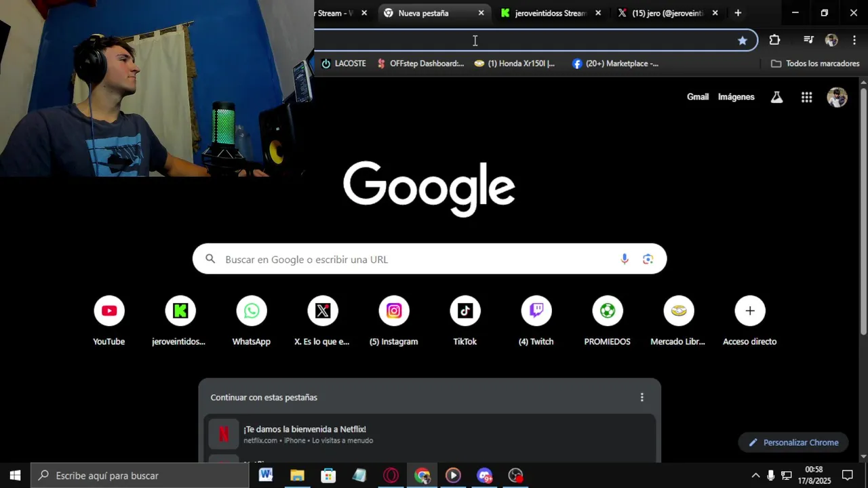This screenshot has width=868, height=488.
Task: Click Personalizar Chrome button
Action: click(x=793, y=443)
